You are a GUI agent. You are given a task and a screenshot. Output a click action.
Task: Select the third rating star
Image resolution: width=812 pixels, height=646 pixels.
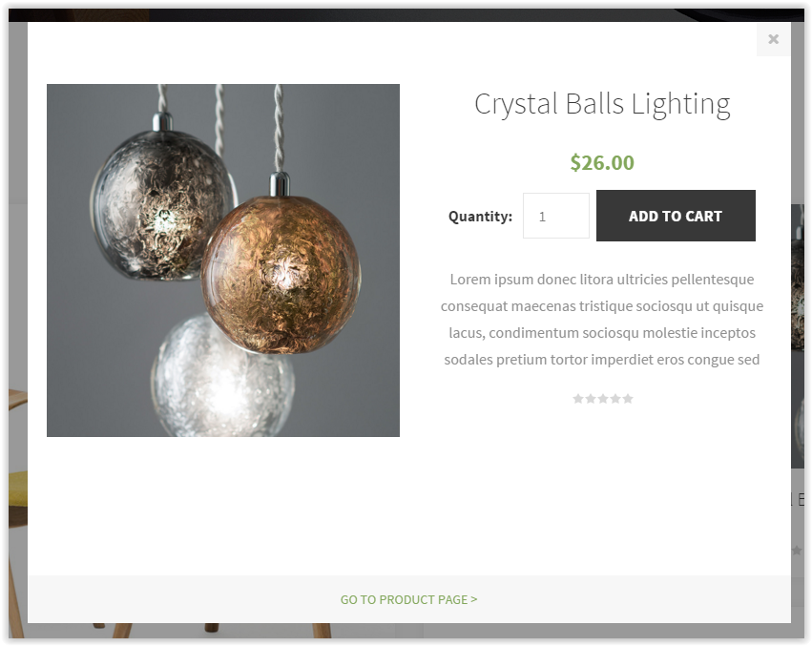click(x=603, y=398)
